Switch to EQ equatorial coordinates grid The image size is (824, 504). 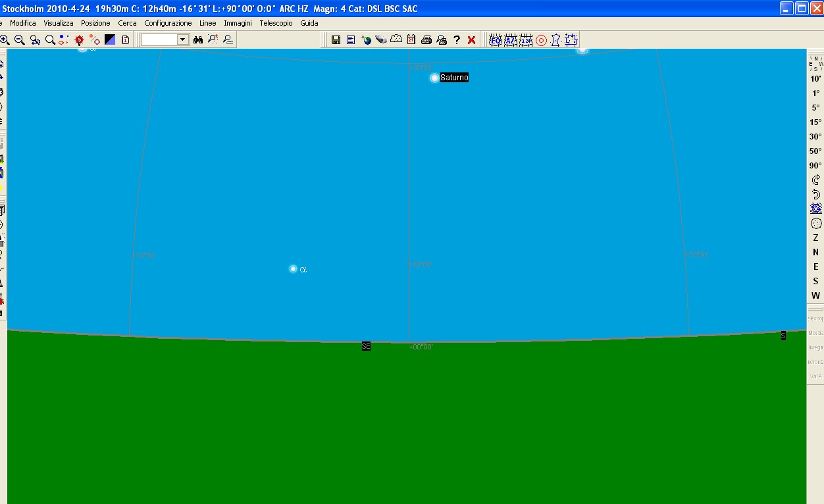pyautogui.click(x=496, y=40)
